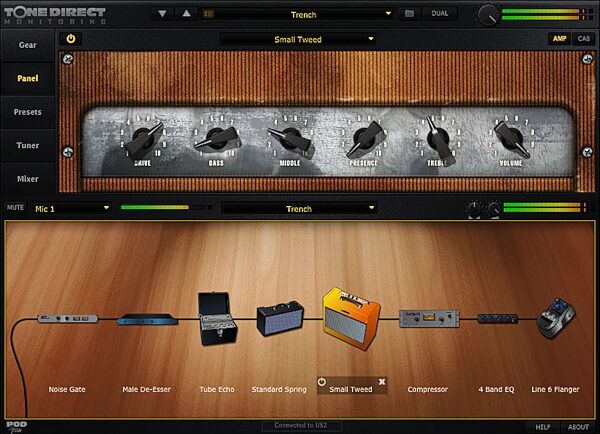The image size is (600, 434).
Task: Toggle the amp power button
Action: pos(71,39)
